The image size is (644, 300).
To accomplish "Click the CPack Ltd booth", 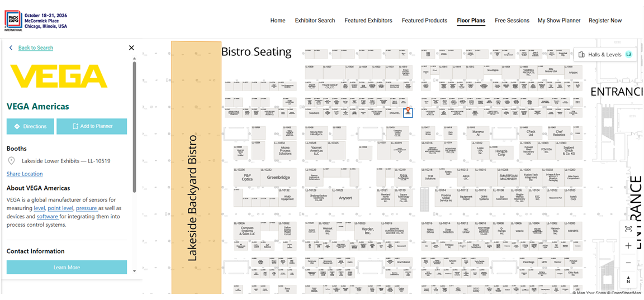I will tap(530, 133).
